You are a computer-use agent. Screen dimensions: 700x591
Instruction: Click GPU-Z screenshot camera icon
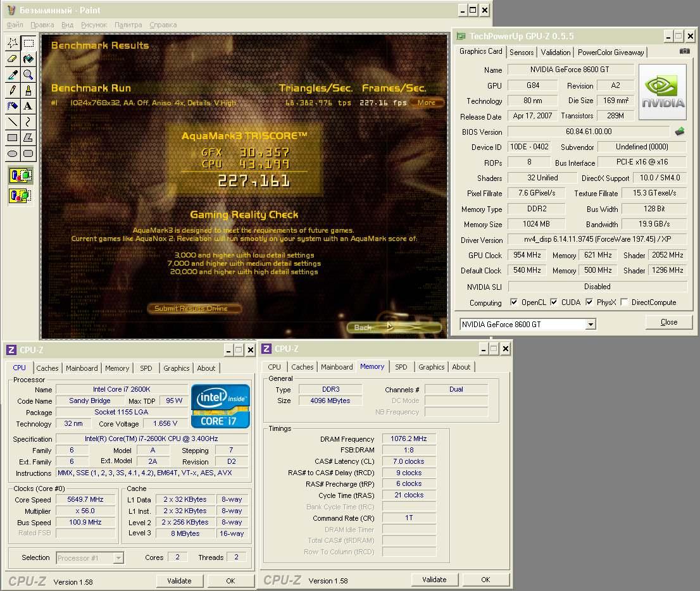684,51
